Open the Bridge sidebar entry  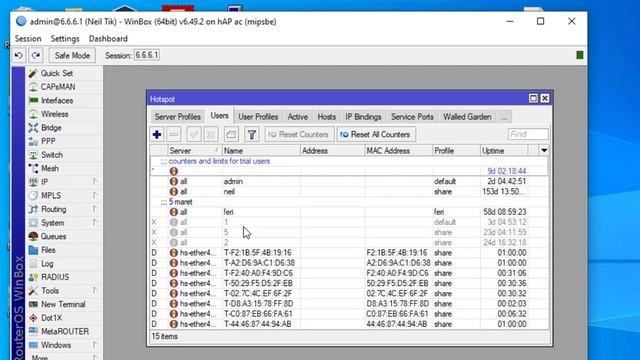click(x=51, y=128)
